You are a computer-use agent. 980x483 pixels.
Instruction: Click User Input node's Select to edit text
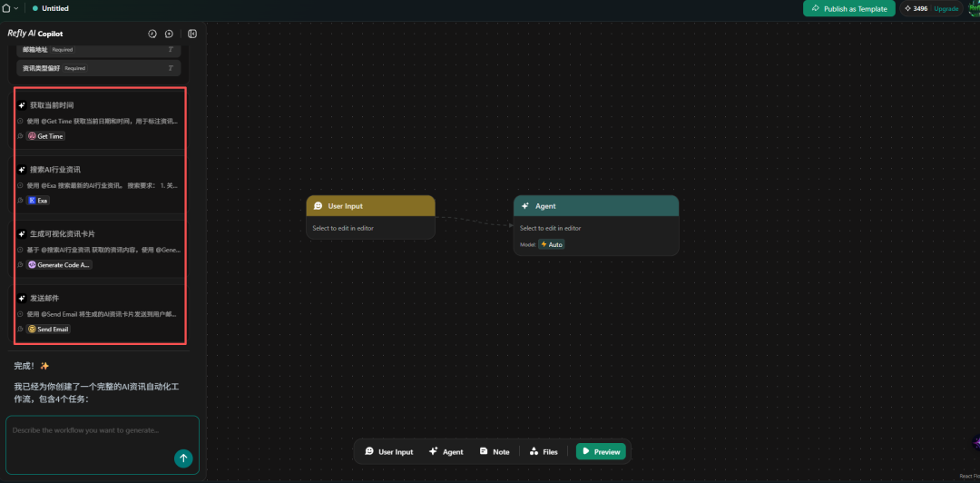coord(343,229)
